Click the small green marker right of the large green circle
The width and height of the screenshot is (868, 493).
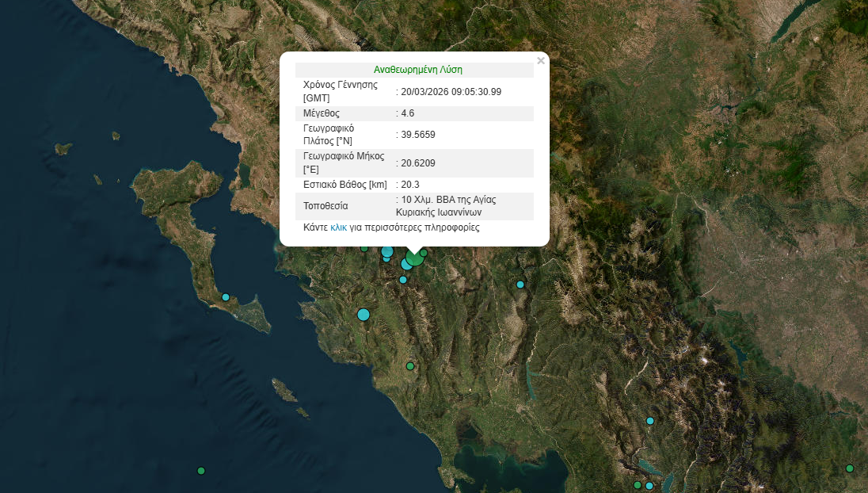tap(424, 253)
